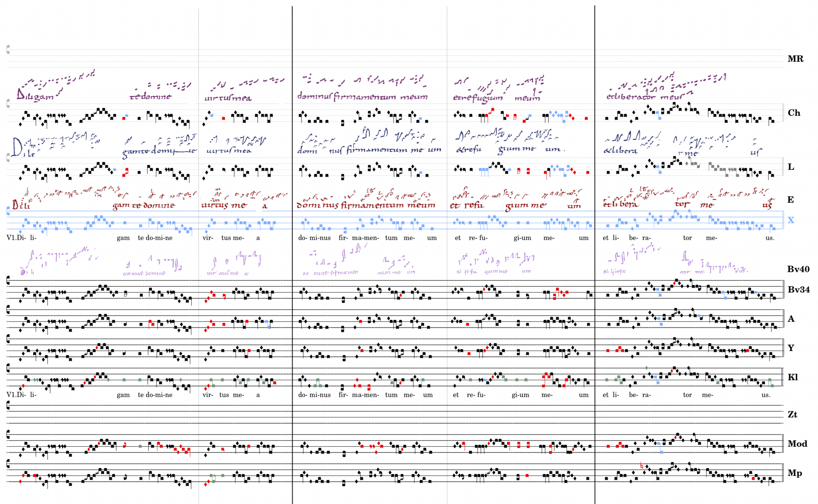Click the lower 'fir-' lyric syllable under Kl staff

tap(343, 395)
